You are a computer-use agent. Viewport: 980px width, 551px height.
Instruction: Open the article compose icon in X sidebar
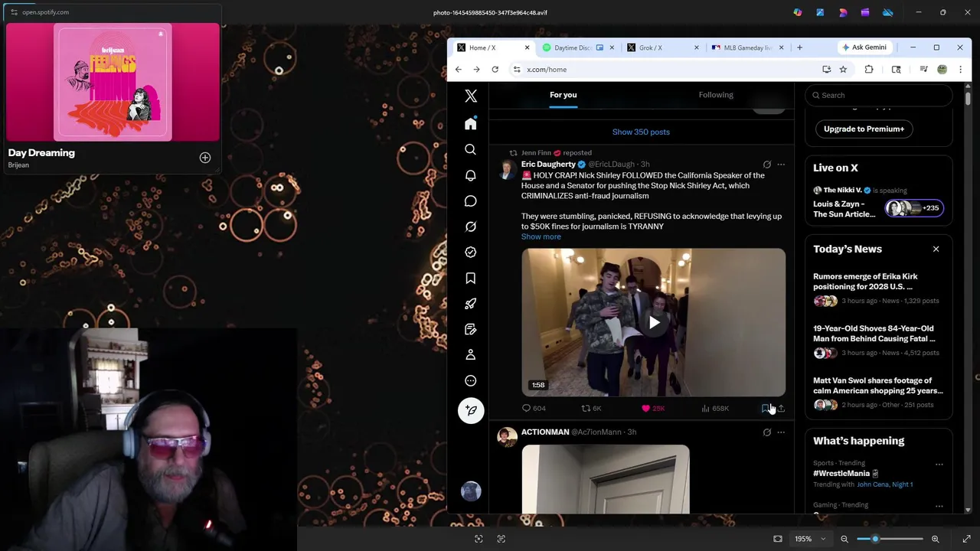(x=471, y=329)
